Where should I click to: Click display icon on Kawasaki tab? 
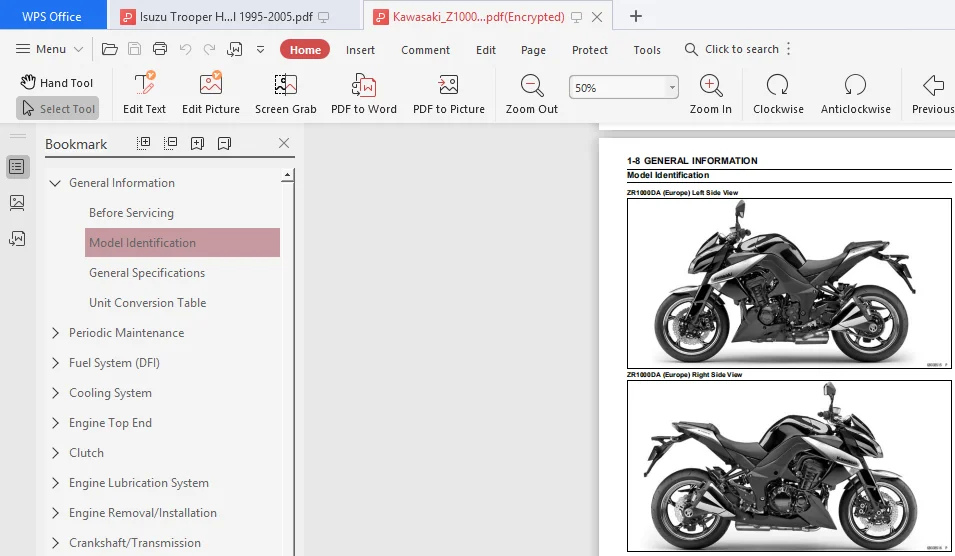pos(576,18)
